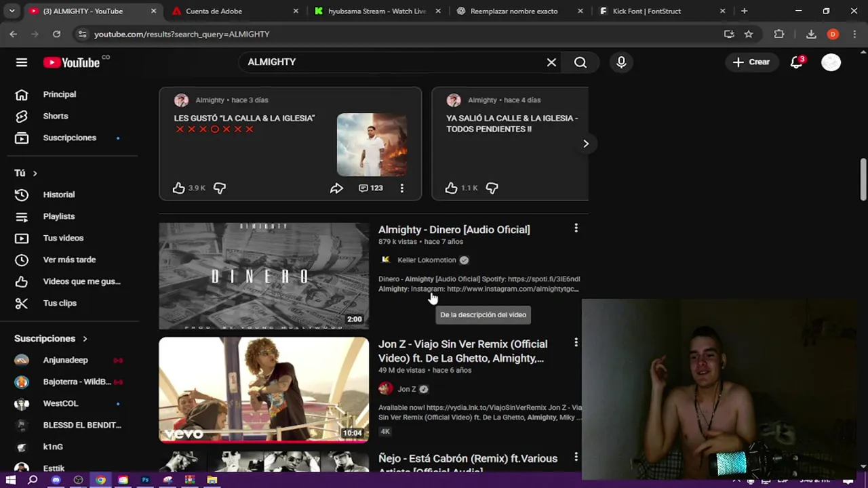This screenshot has height=488, width=868.
Task: Click the Jon Z vevo video thumbnail
Action: pyautogui.click(x=264, y=390)
